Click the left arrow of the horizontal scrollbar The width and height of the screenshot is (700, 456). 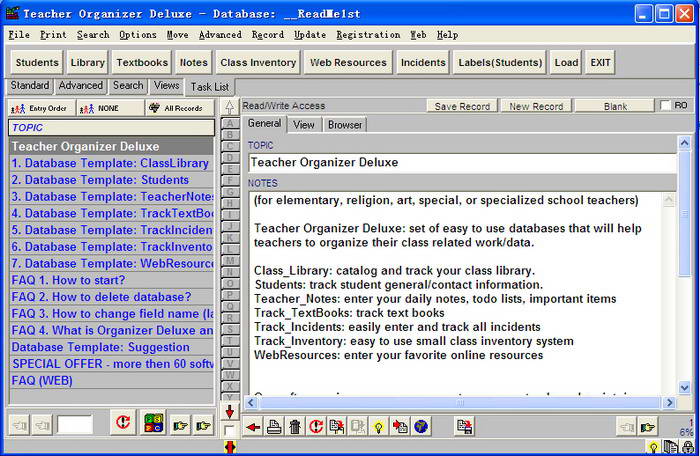(251, 403)
